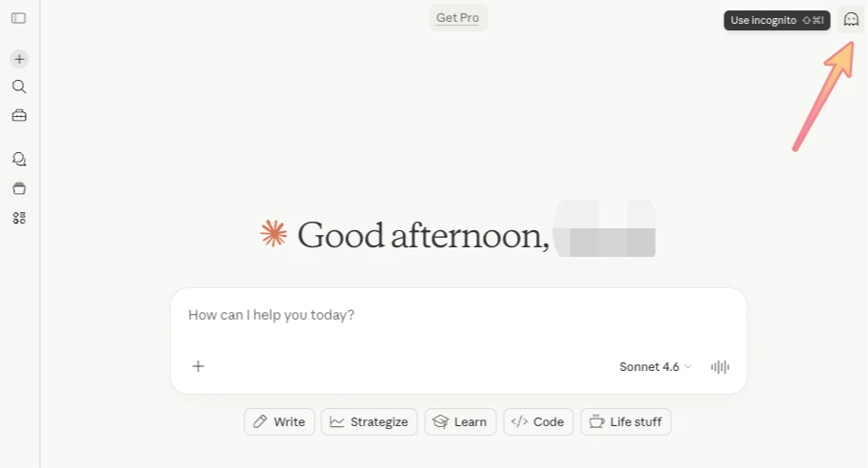Select the Write suggestion chip

280,422
